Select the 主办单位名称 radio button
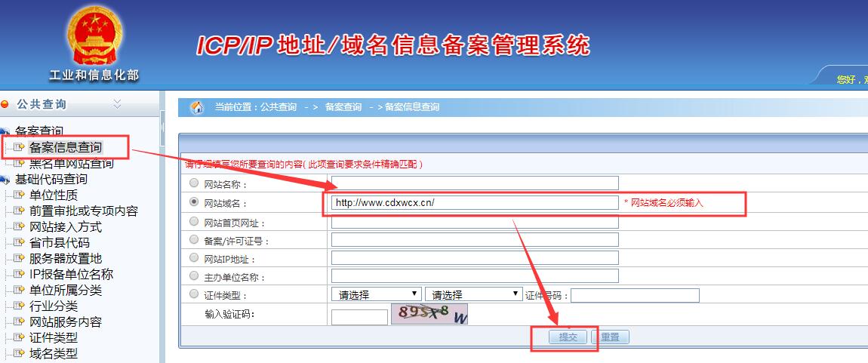 coord(194,275)
